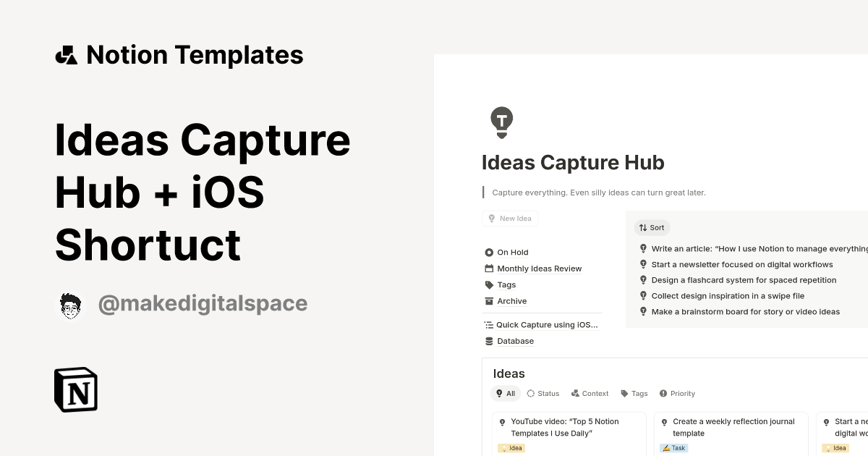The width and height of the screenshot is (868, 456).
Task: Follow the @makedigitalspace profile link
Action: point(203,305)
